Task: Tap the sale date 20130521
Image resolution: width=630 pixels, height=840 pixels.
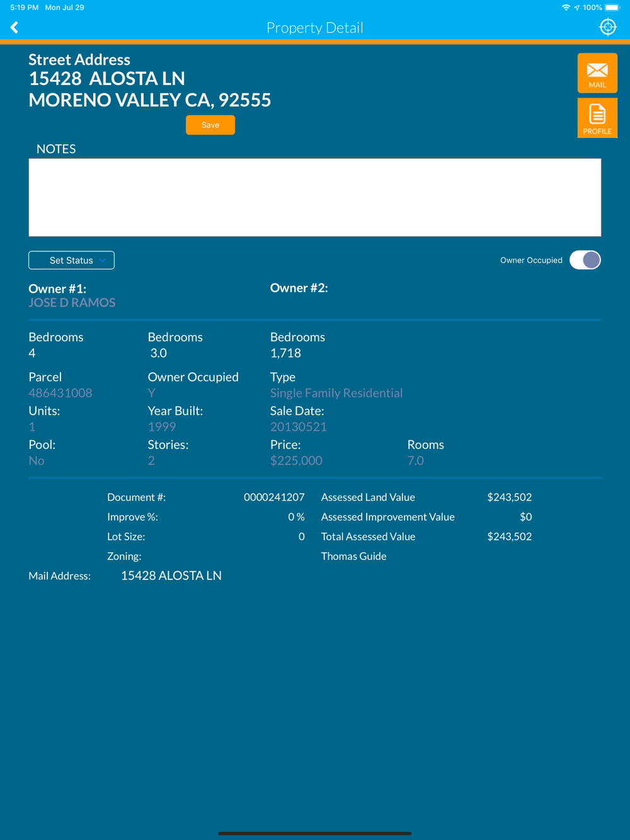Action: click(299, 427)
